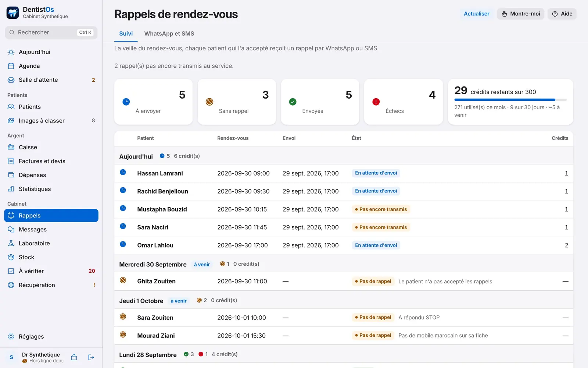
Task: Open Messages
Action: point(51,229)
